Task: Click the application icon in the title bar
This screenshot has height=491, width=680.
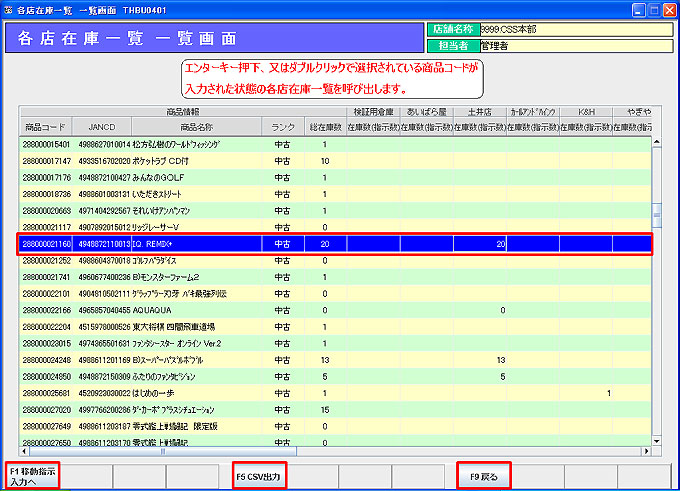Action: (x=9, y=9)
